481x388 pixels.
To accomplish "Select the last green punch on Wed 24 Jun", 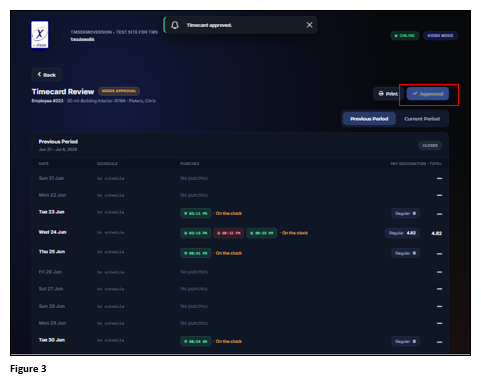I will pos(262,233).
